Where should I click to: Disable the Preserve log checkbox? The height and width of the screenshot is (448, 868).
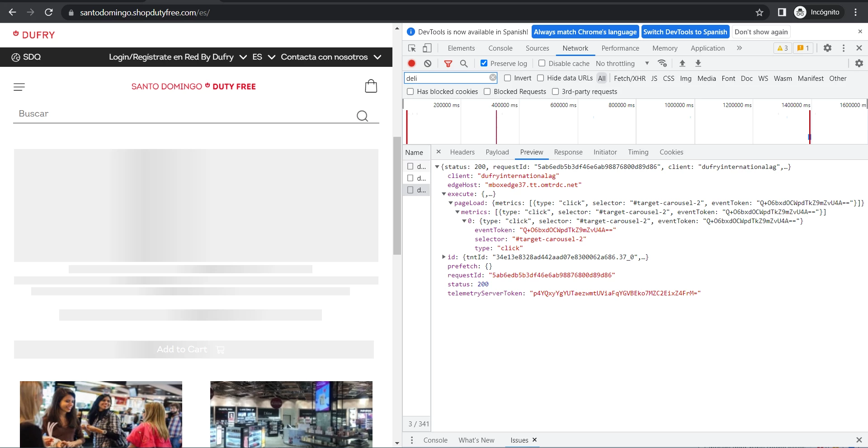pyautogui.click(x=484, y=63)
